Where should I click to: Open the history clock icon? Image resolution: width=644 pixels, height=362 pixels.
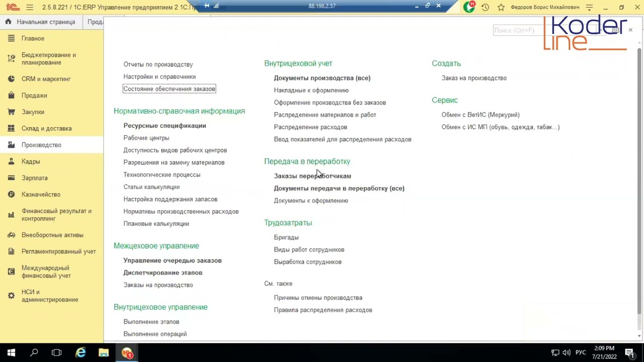pyautogui.click(x=485, y=8)
